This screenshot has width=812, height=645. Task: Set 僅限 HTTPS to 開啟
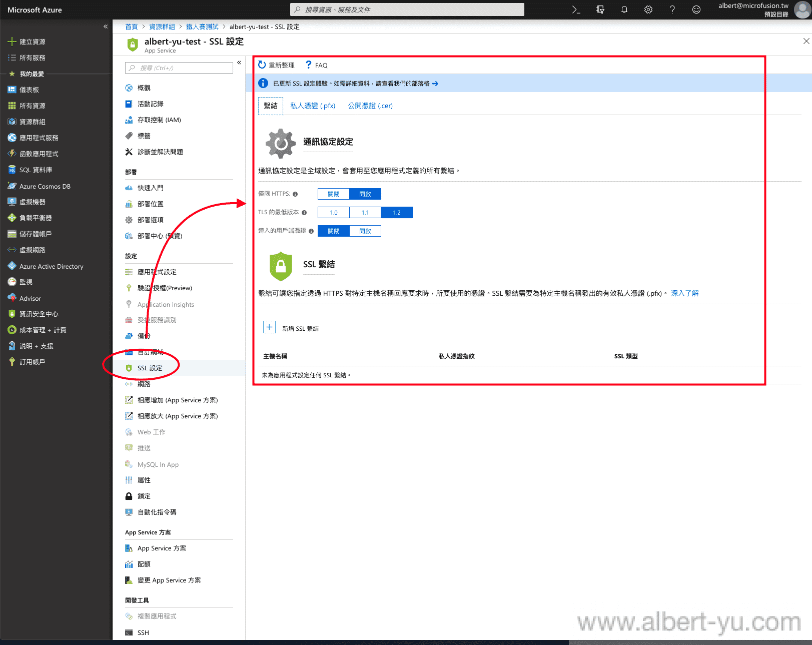(x=365, y=194)
